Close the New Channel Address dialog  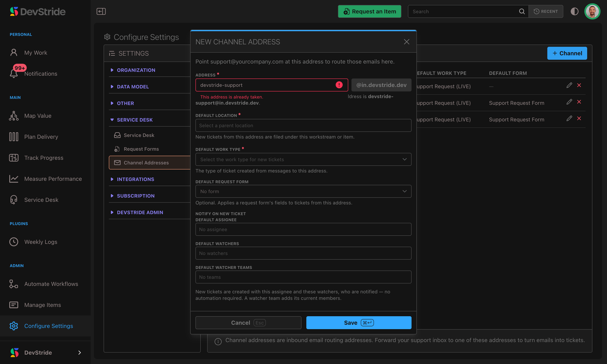point(407,42)
